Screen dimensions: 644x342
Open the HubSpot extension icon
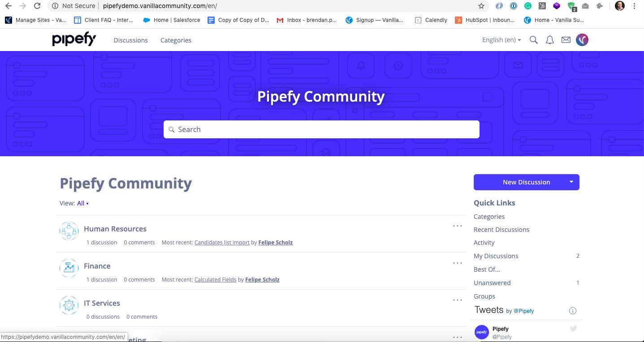pos(542,6)
